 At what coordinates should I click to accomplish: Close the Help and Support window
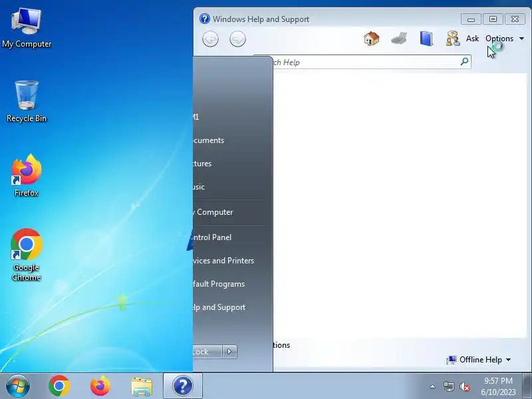(x=515, y=19)
